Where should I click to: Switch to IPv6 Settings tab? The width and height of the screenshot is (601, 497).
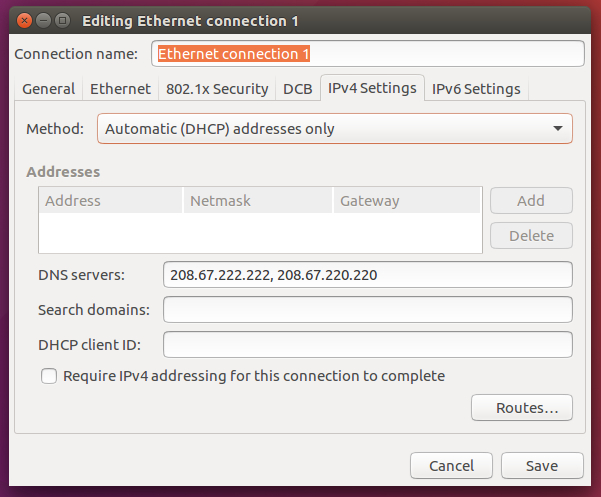coord(476,89)
